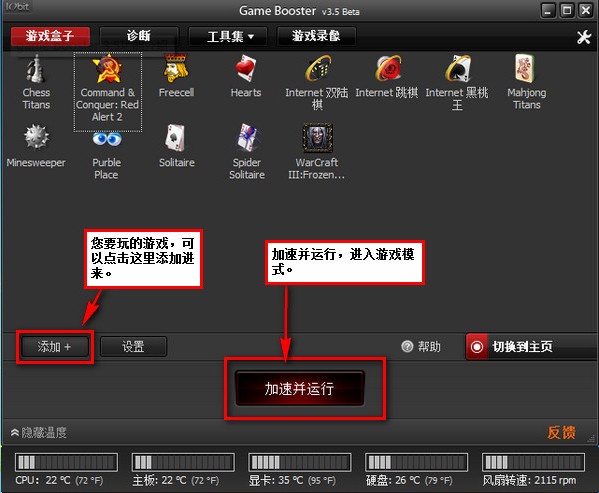Select the Internet 黑桃王 game icon

pyautogui.click(x=458, y=69)
